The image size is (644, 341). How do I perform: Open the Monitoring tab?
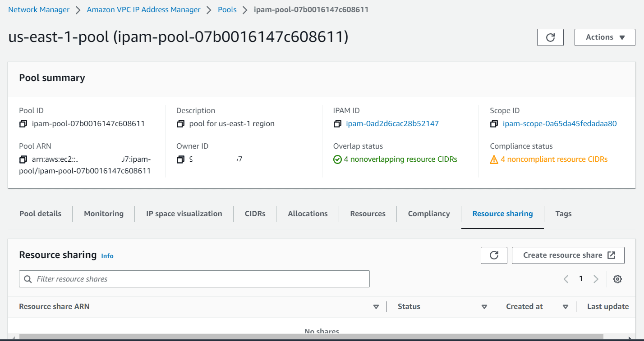coord(104,214)
